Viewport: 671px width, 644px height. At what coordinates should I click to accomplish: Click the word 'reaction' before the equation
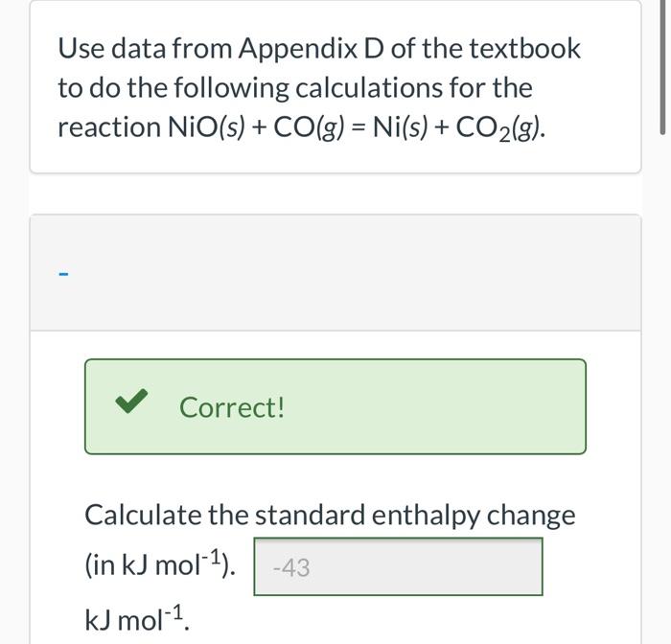pos(109,127)
